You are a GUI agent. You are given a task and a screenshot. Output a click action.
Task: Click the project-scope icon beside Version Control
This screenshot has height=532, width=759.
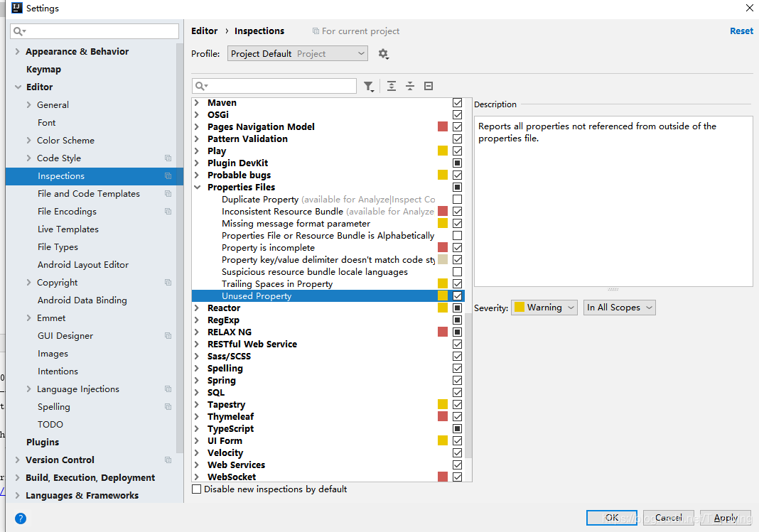click(x=168, y=460)
